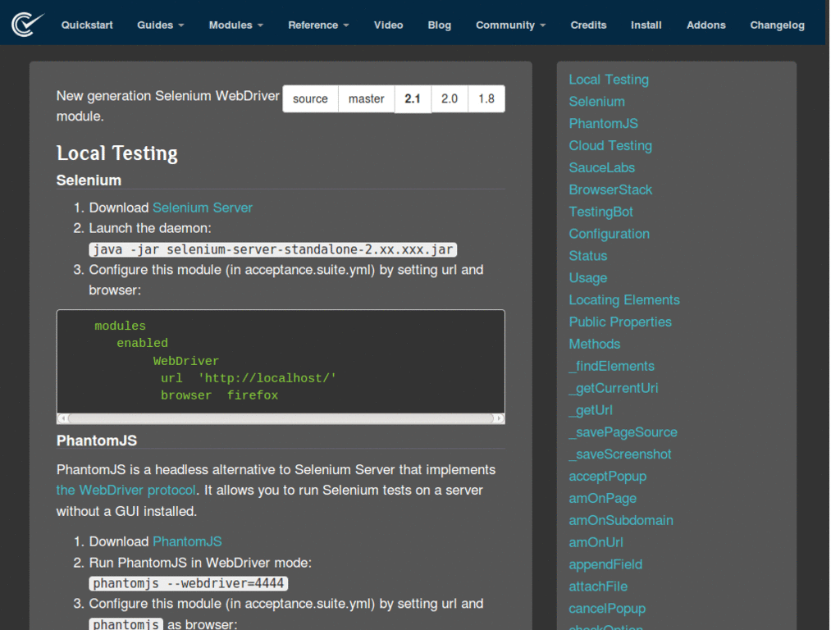Jump to SauceLabs section

pos(601,167)
